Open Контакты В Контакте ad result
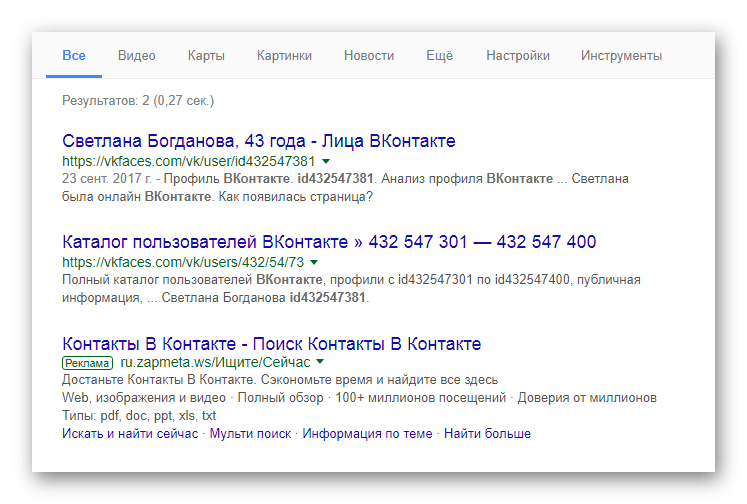The height and width of the screenshot is (504, 747). 272,344
